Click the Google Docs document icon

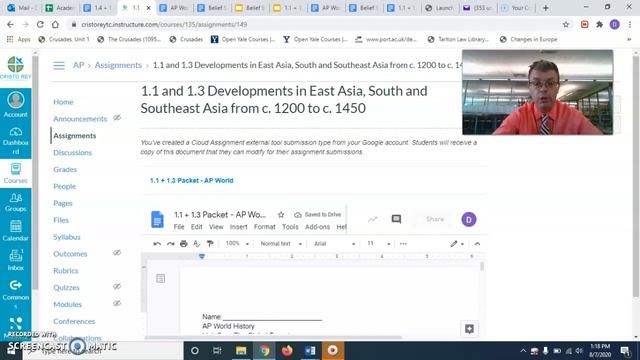click(x=157, y=220)
